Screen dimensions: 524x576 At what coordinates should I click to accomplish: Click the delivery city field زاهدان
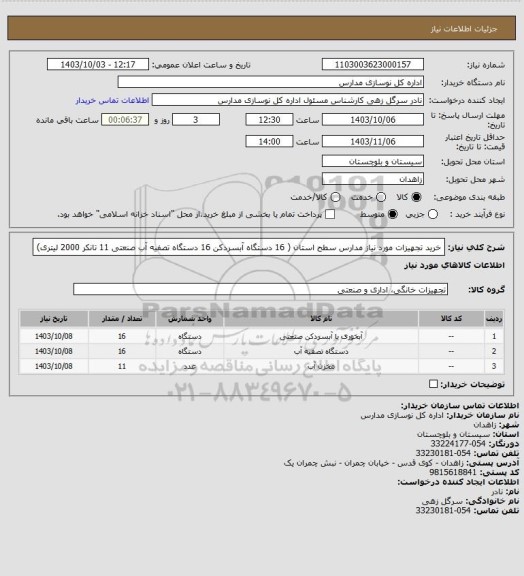(373, 179)
